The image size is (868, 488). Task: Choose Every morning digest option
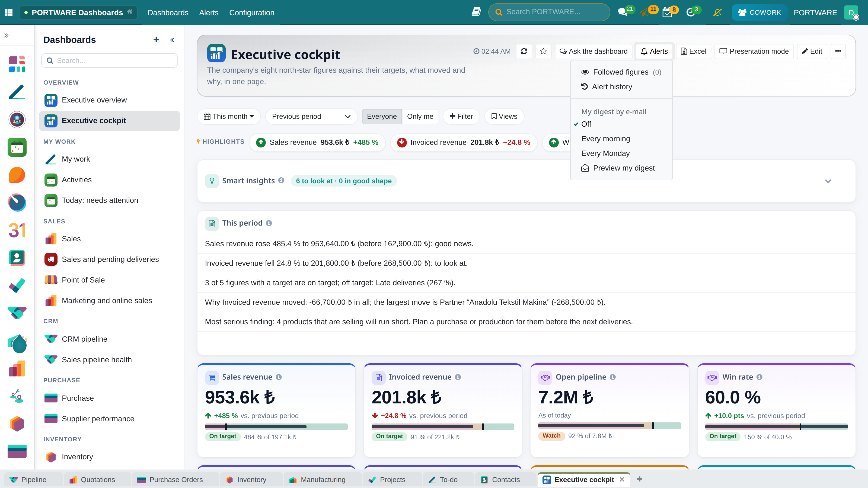(621, 139)
